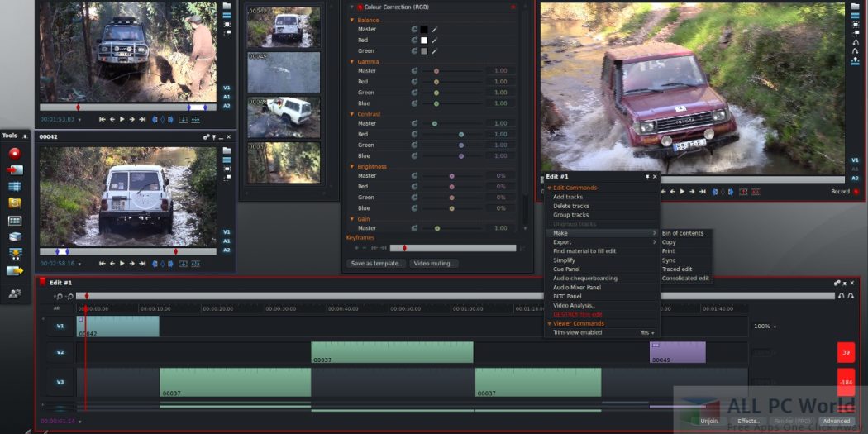Toggle the V2 track selector in timeline
Viewport: 868px width, 434px height.
(x=60, y=352)
